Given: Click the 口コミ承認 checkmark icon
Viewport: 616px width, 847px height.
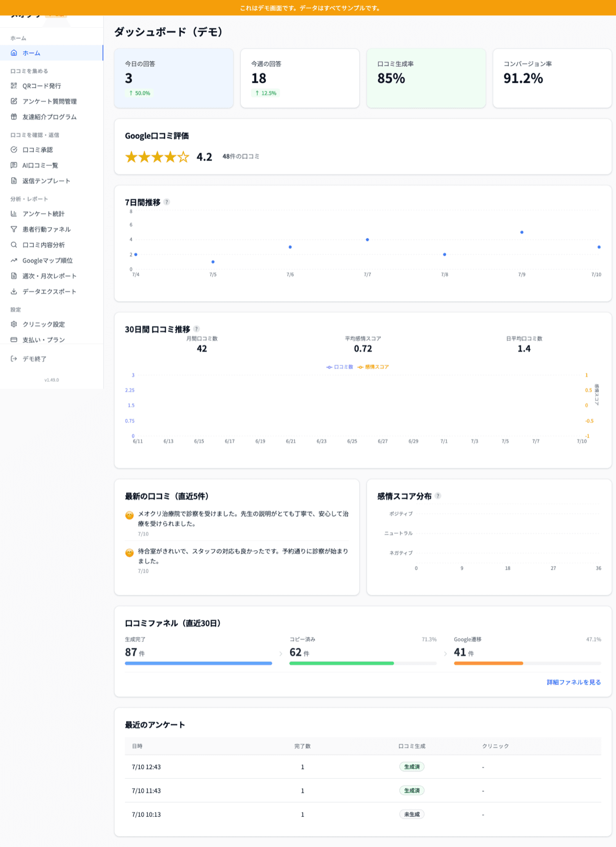Looking at the screenshot, I should click(x=14, y=149).
